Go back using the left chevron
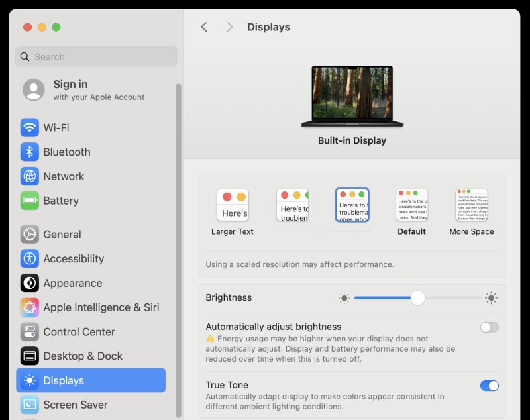The image size is (530, 420). [x=204, y=27]
